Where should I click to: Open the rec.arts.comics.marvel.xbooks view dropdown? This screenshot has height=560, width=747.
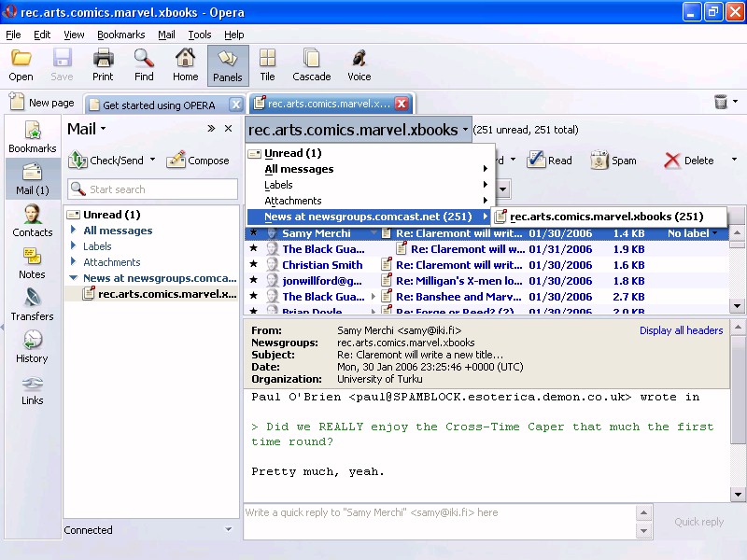coord(359,130)
